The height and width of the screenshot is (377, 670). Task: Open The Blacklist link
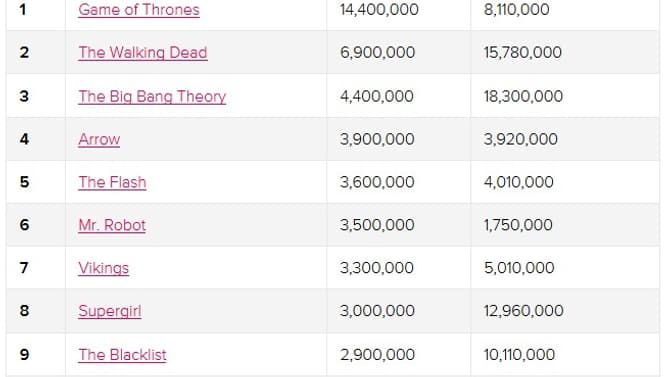coord(122,354)
